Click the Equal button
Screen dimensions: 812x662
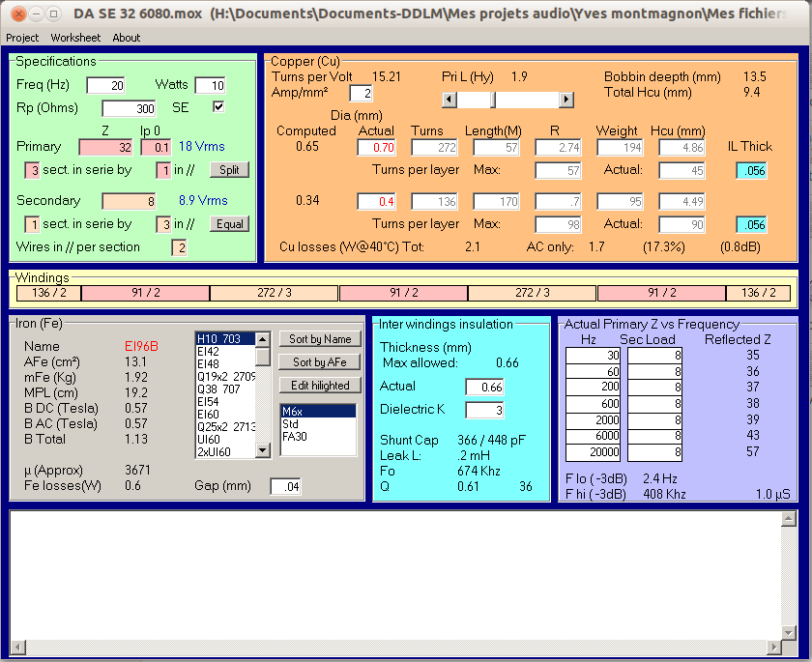coord(229,224)
